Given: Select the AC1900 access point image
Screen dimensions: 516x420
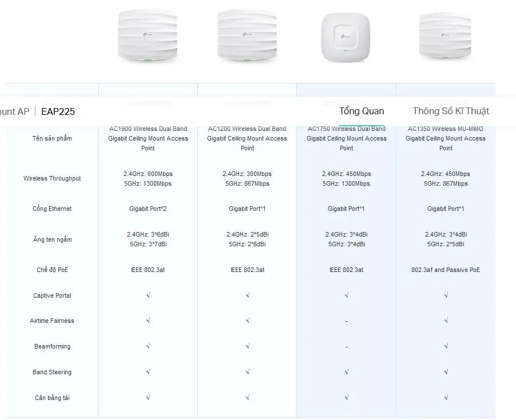Looking at the screenshot, I should pyautogui.click(x=148, y=36).
